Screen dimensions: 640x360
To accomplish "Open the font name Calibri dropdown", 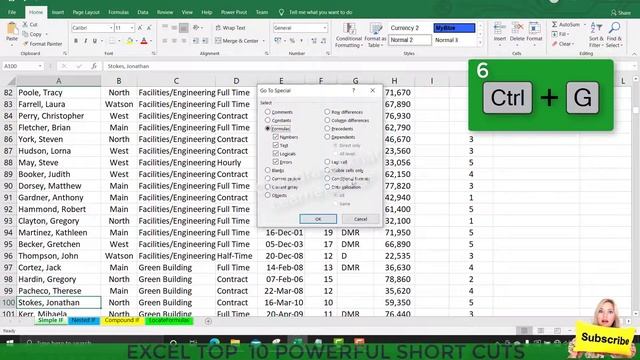I will [x=111, y=28].
